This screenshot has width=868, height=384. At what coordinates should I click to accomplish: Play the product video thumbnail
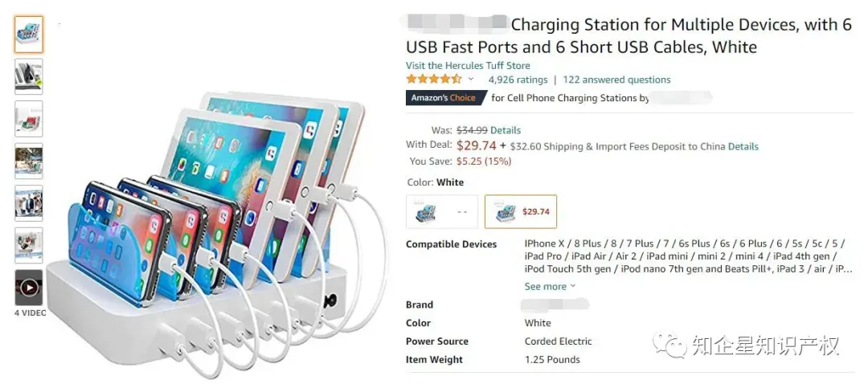point(29,288)
